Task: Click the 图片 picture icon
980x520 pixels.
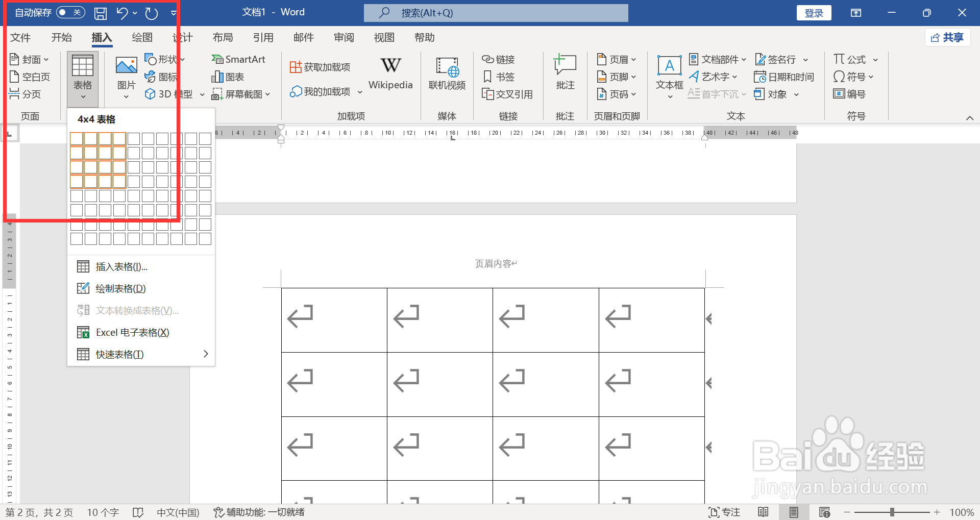Action: tap(126, 66)
